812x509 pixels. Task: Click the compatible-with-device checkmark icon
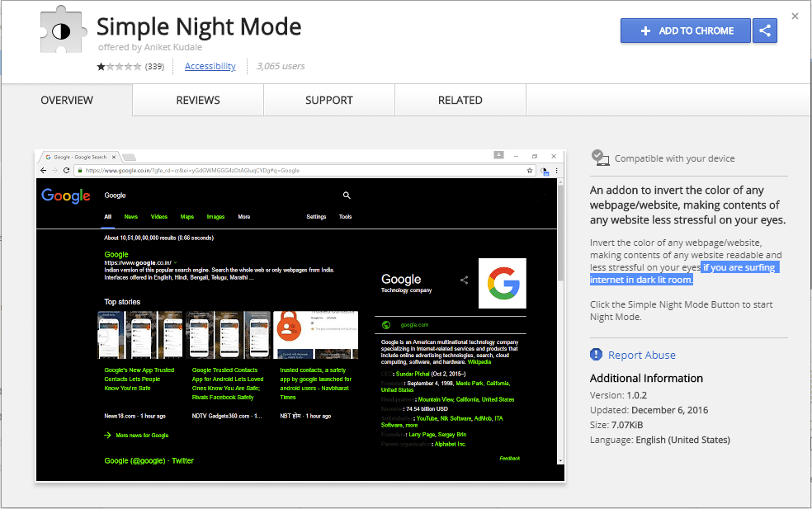(x=600, y=158)
